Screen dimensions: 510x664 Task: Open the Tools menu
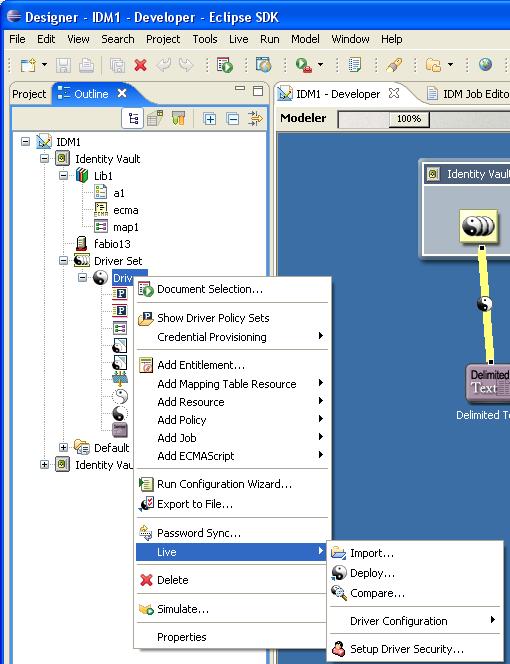click(205, 39)
